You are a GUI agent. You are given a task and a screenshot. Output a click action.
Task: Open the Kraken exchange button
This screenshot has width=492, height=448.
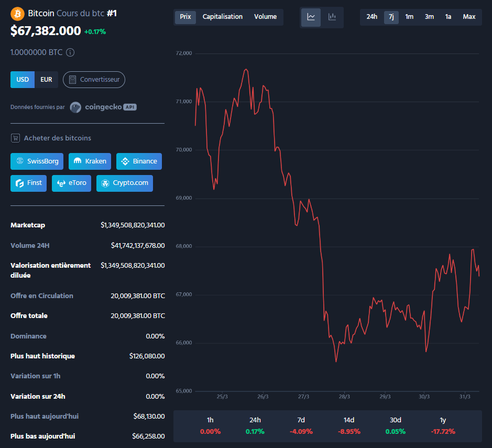pyautogui.click(x=90, y=161)
